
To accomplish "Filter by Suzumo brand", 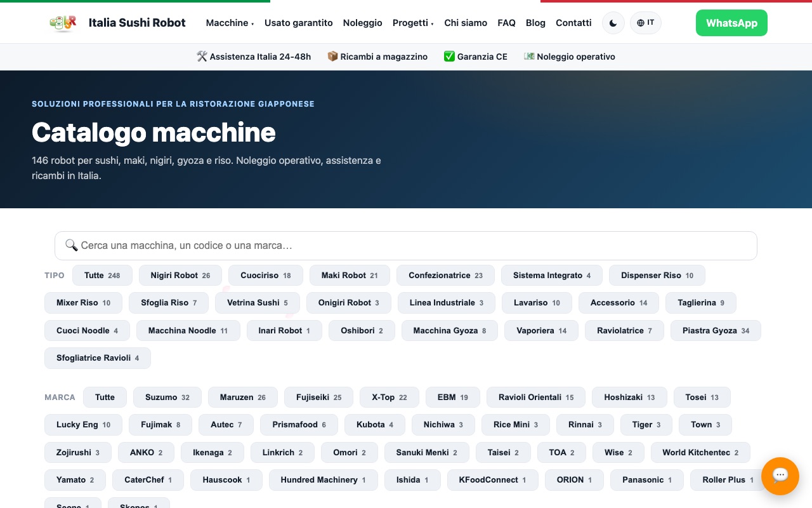I will 167,398.
